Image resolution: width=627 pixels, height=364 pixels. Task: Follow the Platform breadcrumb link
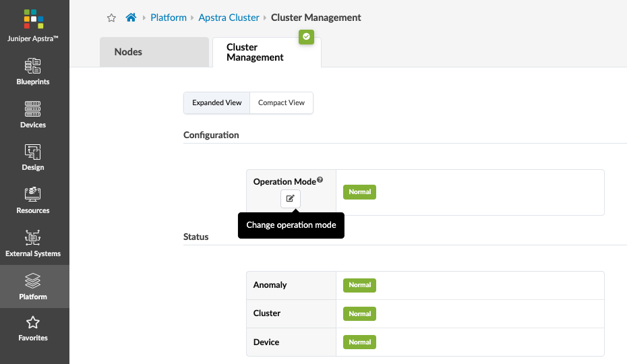(x=169, y=18)
